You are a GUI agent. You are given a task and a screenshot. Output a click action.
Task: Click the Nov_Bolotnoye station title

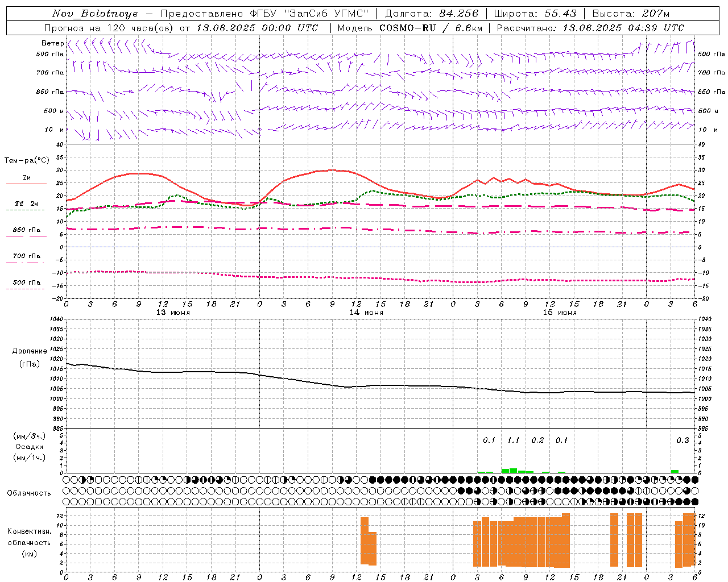tap(95, 14)
